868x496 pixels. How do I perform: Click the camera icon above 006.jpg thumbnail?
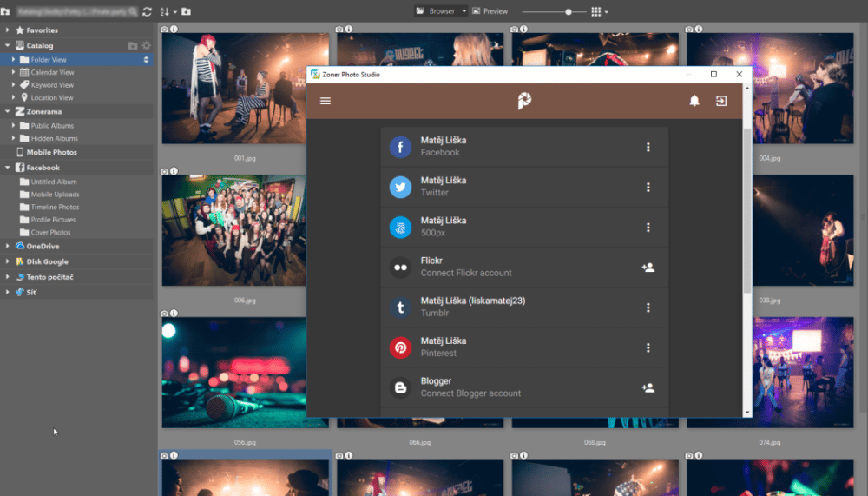click(164, 171)
